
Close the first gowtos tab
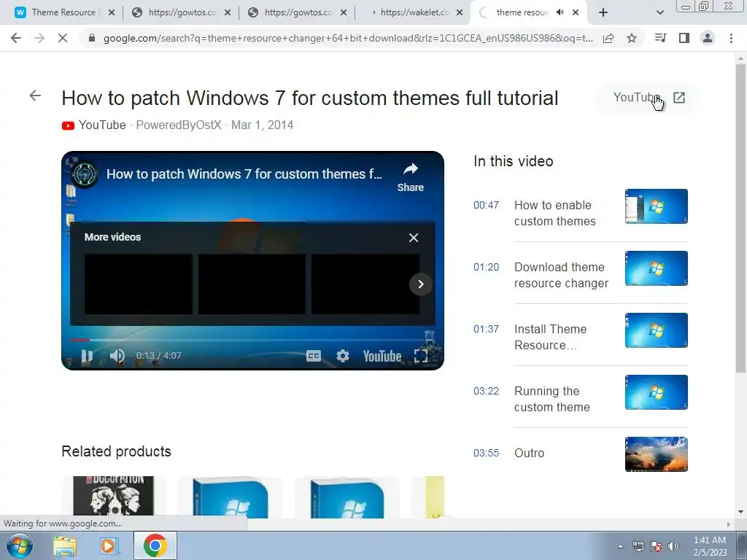pyautogui.click(x=228, y=12)
